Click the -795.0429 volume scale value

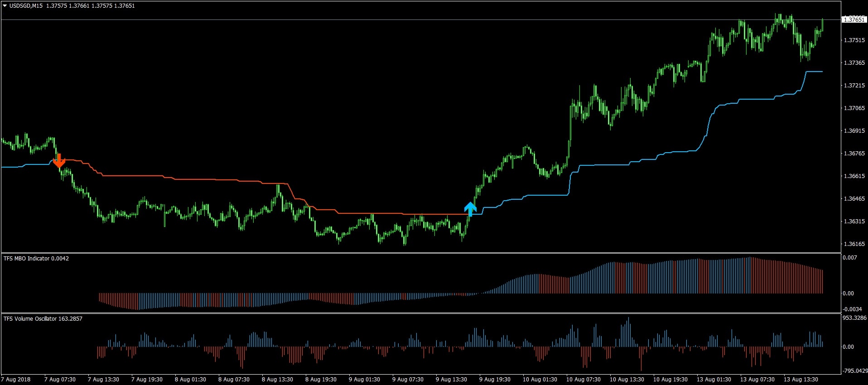pos(854,371)
